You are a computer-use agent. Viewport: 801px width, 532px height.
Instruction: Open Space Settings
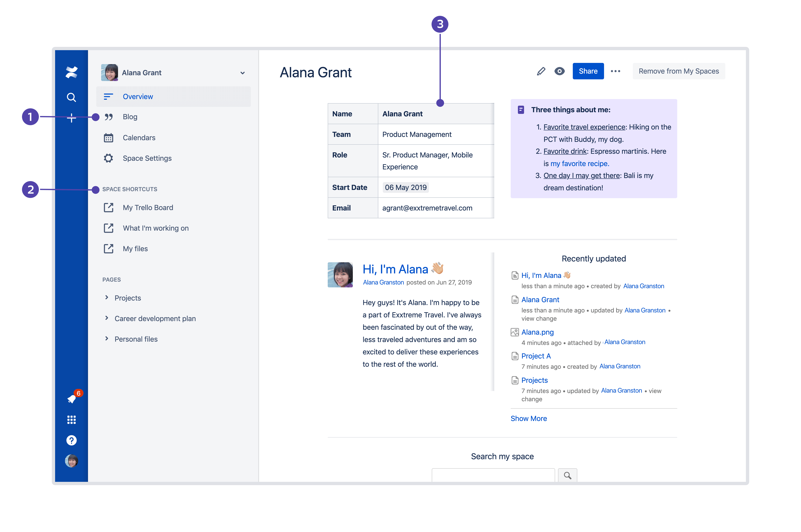[x=147, y=158]
